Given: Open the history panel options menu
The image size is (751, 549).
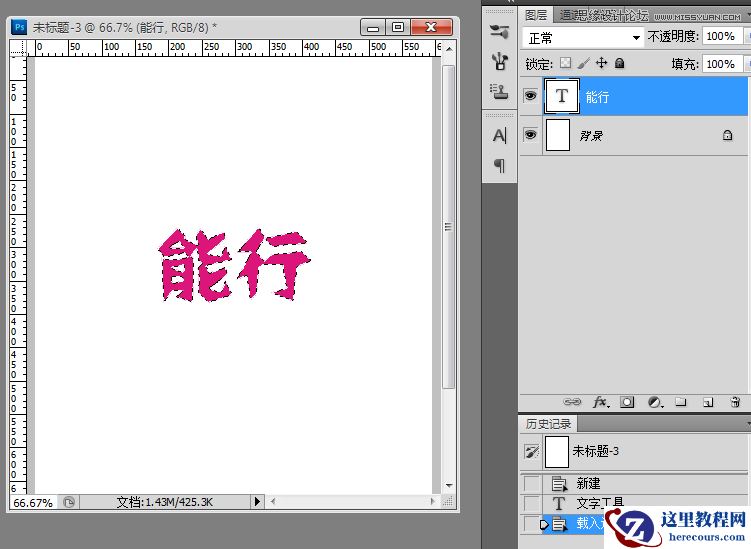Looking at the screenshot, I should [747, 423].
